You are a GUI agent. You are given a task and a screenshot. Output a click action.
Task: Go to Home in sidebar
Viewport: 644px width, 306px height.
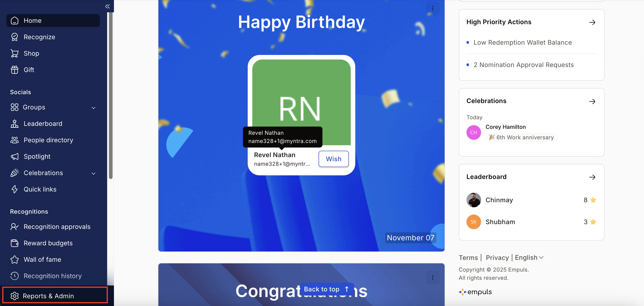click(53, 21)
